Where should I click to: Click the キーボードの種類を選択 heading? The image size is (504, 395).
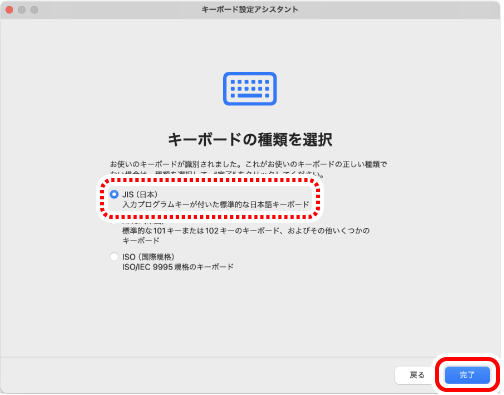[x=250, y=139]
